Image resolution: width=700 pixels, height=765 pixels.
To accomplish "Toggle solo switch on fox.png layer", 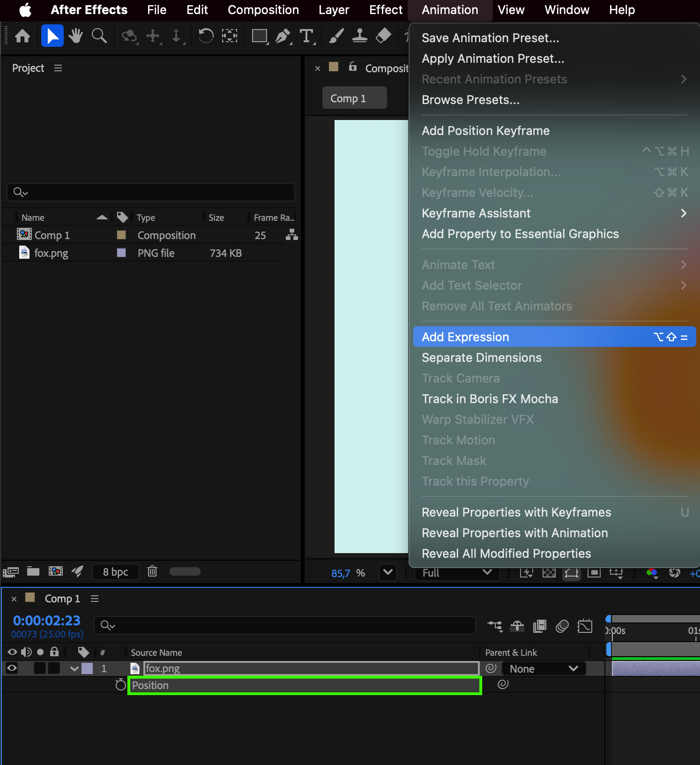I will (40, 668).
